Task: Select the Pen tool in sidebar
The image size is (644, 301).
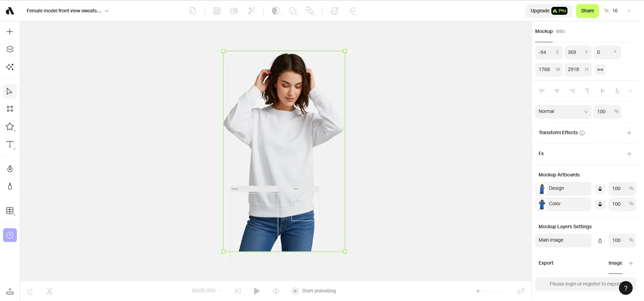Action: point(10,169)
